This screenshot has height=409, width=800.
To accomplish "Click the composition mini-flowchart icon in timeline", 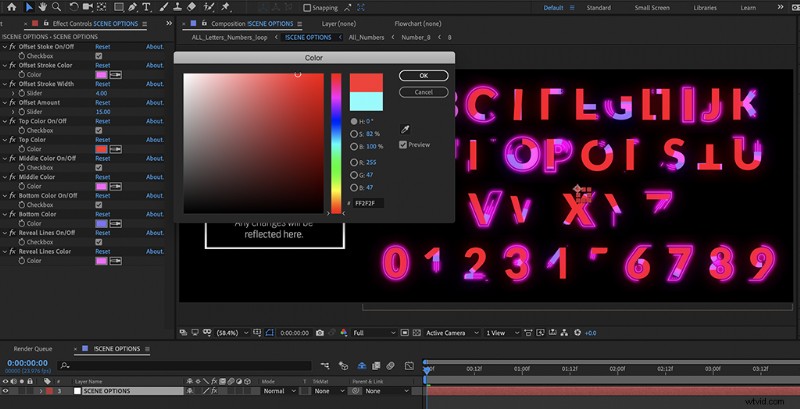I will coord(325,366).
